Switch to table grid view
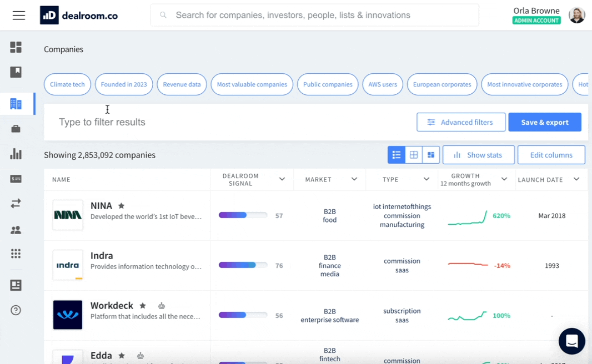 coord(414,155)
